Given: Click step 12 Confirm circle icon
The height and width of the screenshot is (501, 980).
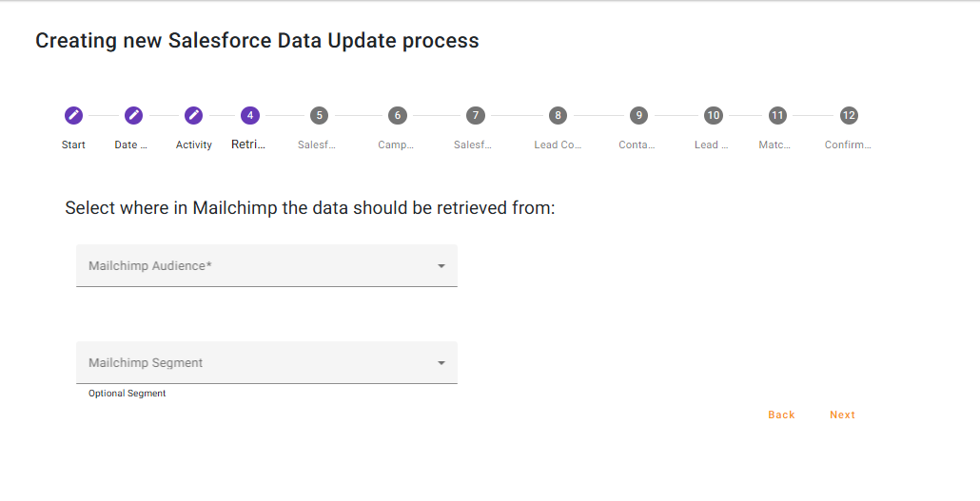Looking at the screenshot, I should 849,115.
